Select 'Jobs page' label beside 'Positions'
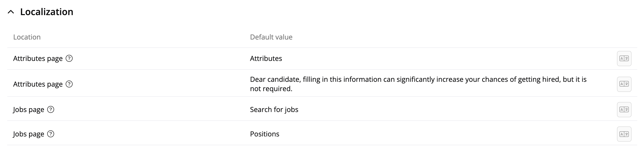The height and width of the screenshot is (147, 644). [x=29, y=134]
